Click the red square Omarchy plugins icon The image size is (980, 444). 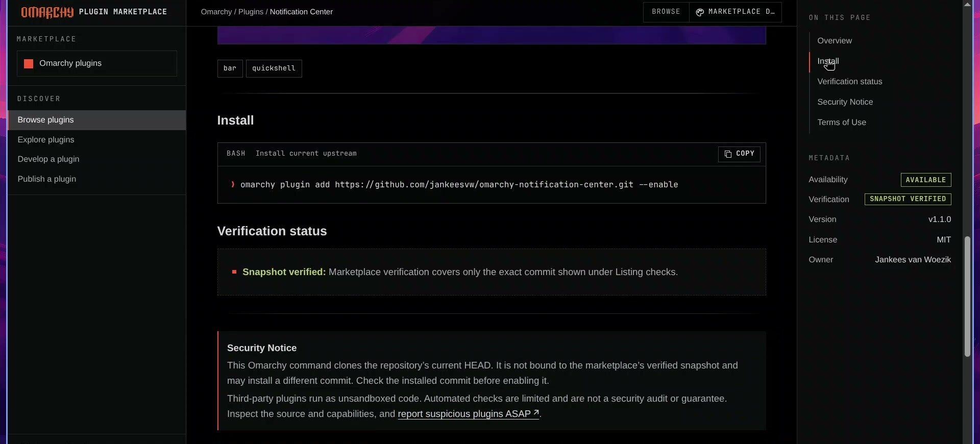(x=29, y=63)
